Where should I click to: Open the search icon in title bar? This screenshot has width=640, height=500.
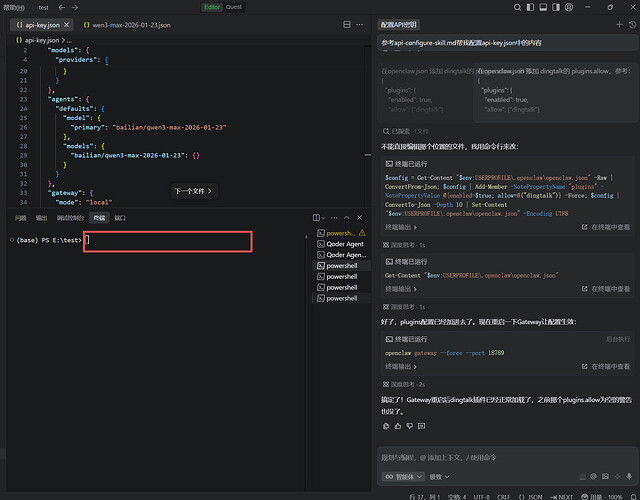coord(517,7)
